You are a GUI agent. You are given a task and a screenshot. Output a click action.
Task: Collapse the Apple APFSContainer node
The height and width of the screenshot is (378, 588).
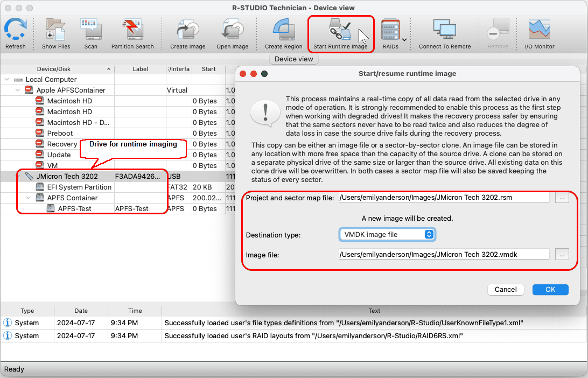(18, 90)
